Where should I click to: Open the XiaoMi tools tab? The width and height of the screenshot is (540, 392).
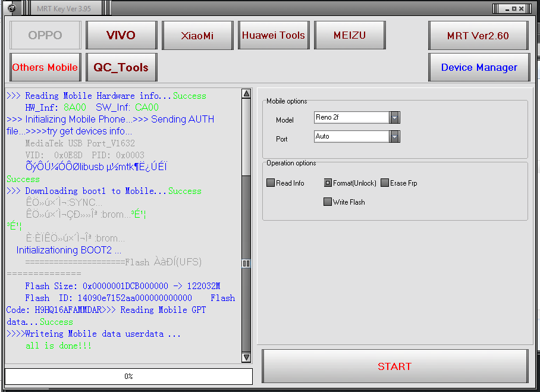tap(197, 35)
